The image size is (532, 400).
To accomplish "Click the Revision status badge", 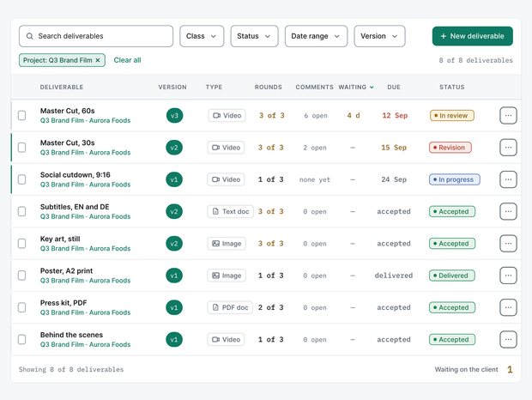I will coord(450,148).
